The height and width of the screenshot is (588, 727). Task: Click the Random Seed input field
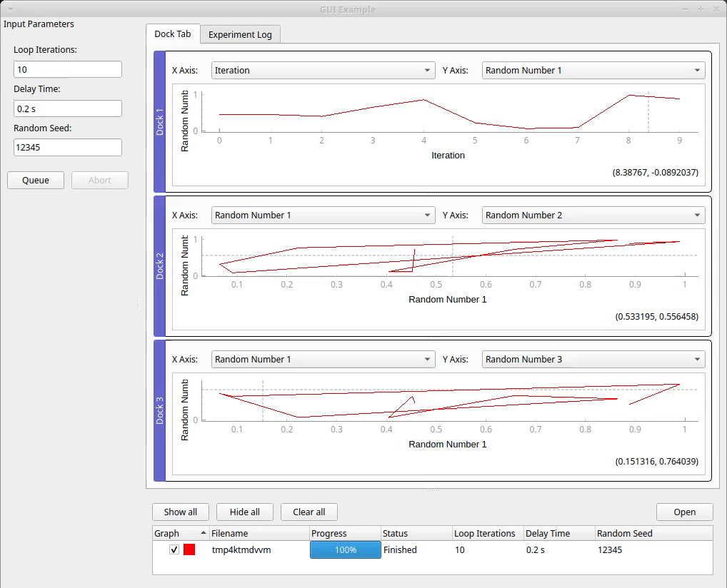(68, 148)
